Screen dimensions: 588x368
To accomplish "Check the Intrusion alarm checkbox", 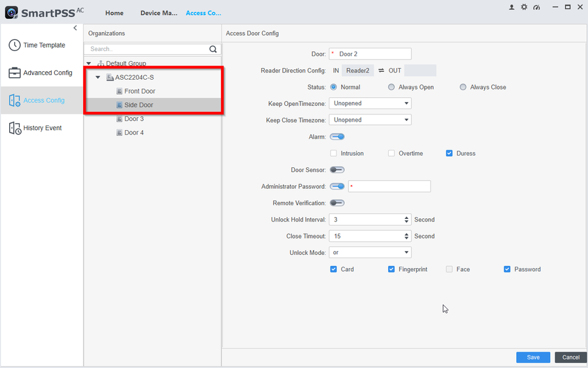I will pyautogui.click(x=334, y=154).
